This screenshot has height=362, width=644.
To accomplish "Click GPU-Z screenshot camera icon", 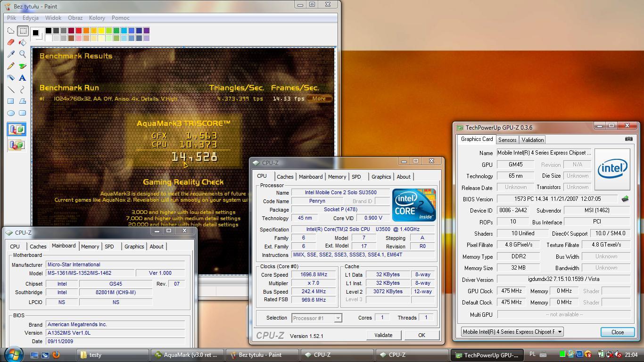I will click(628, 139).
